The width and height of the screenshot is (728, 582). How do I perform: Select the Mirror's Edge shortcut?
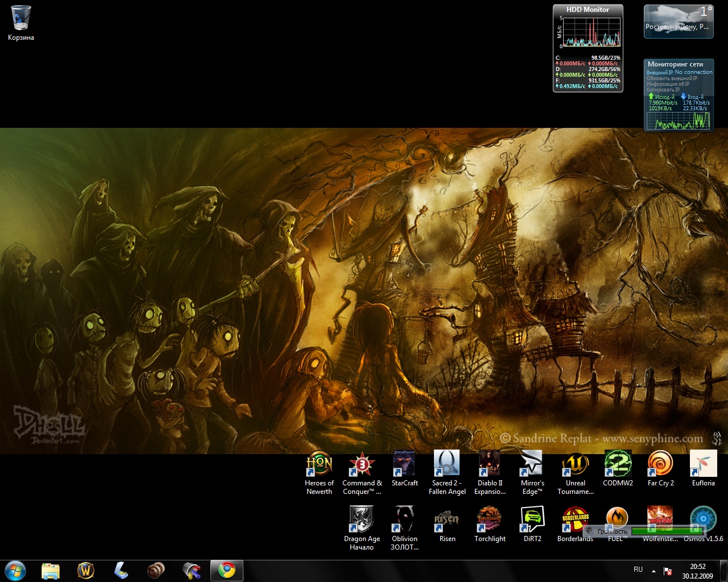pos(532,473)
